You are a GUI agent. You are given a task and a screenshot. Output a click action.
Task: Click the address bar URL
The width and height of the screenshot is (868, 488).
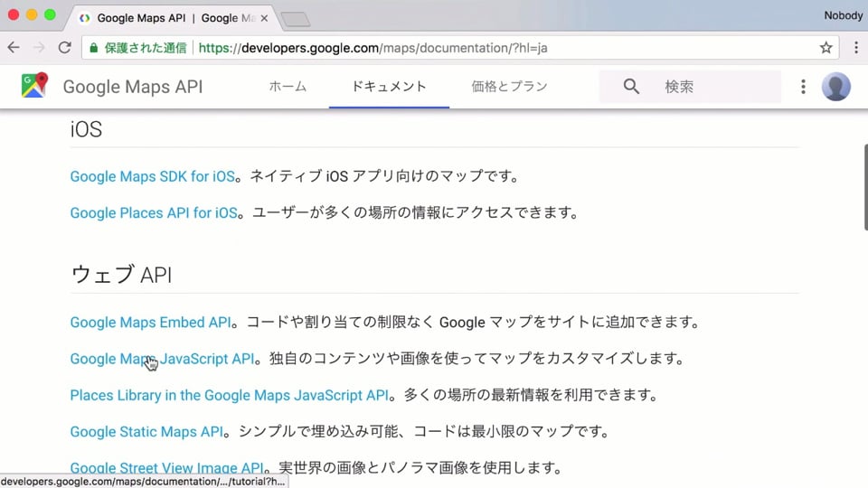373,48
